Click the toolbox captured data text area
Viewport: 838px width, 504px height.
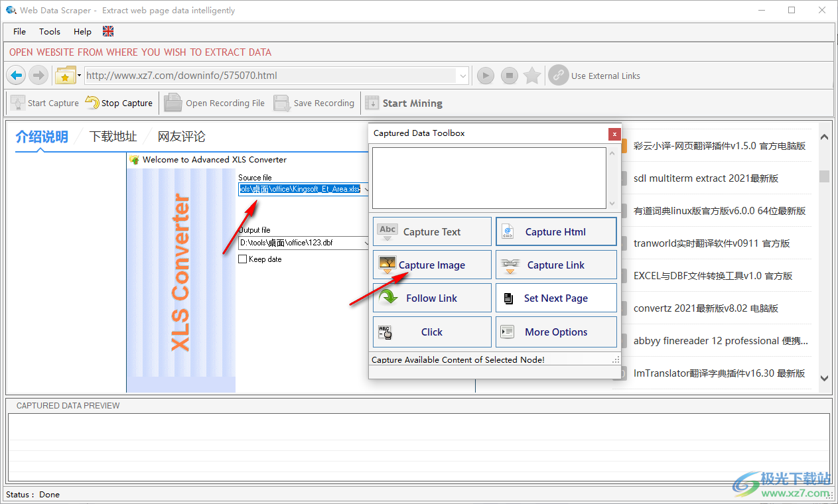click(x=489, y=178)
